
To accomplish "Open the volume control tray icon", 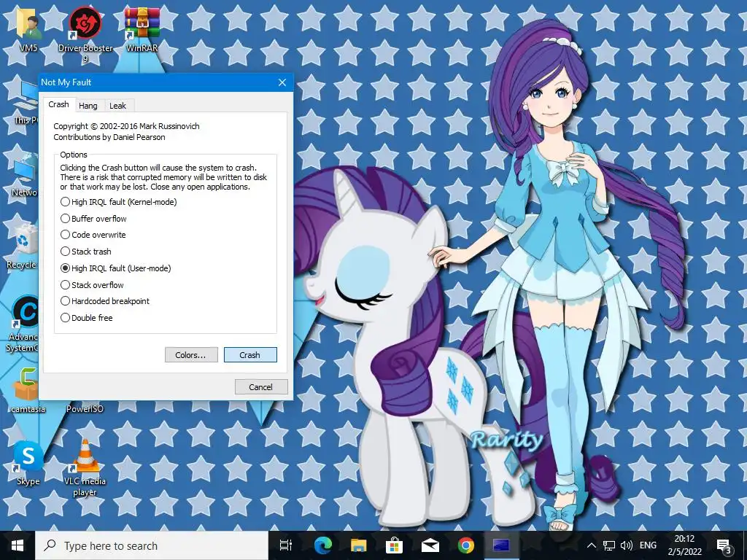I will 627,545.
